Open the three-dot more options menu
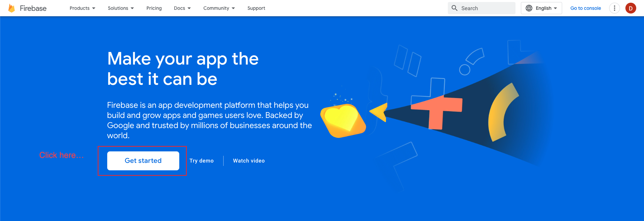Image resolution: width=644 pixels, height=221 pixels. click(x=614, y=8)
